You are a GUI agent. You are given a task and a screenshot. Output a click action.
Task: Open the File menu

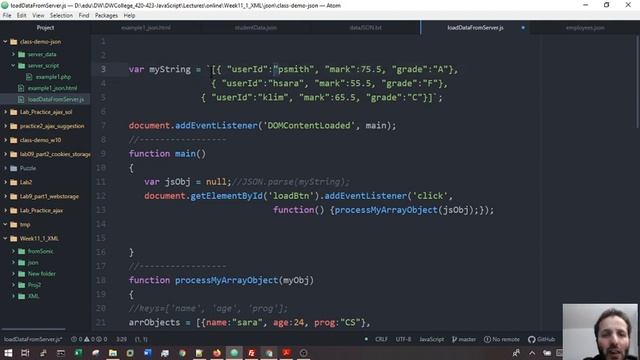pyautogui.click(x=7, y=16)
